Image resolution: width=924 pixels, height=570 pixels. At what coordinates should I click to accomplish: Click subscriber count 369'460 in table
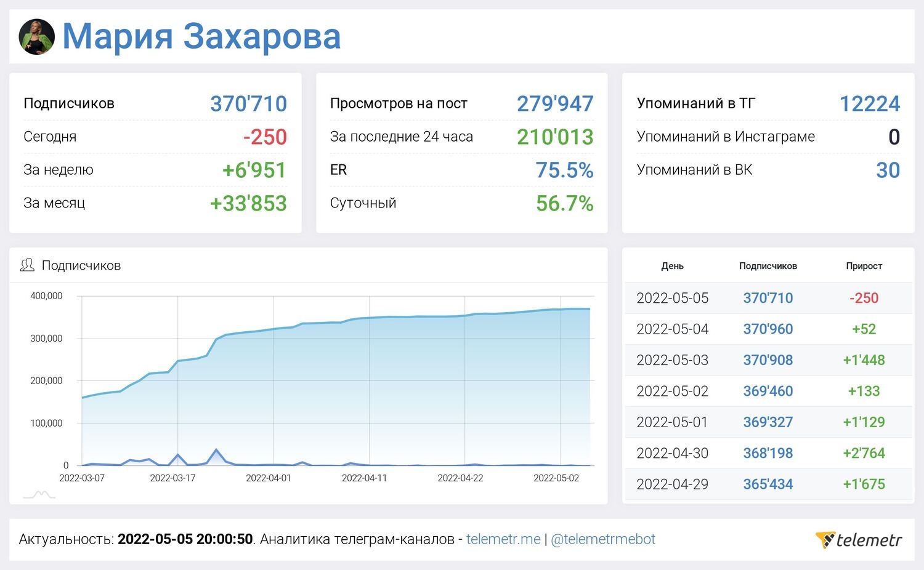768,391
